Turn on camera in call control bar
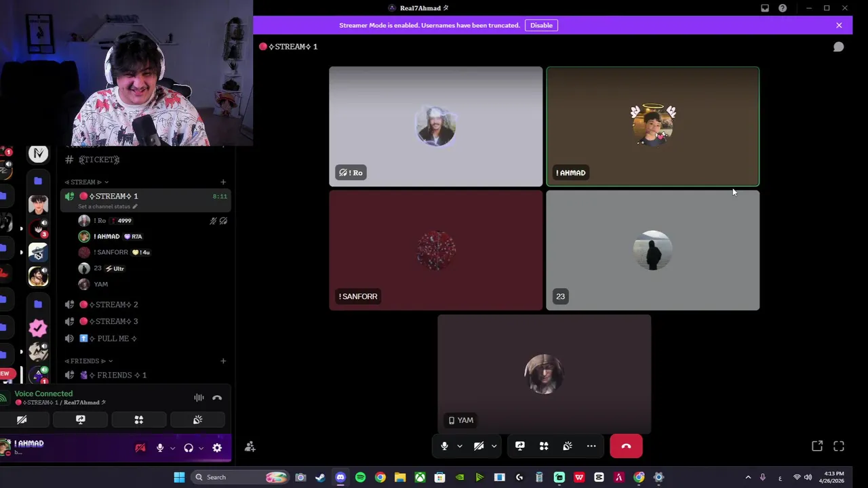Viewport: 868px width, 488px height. click(479, 446)
